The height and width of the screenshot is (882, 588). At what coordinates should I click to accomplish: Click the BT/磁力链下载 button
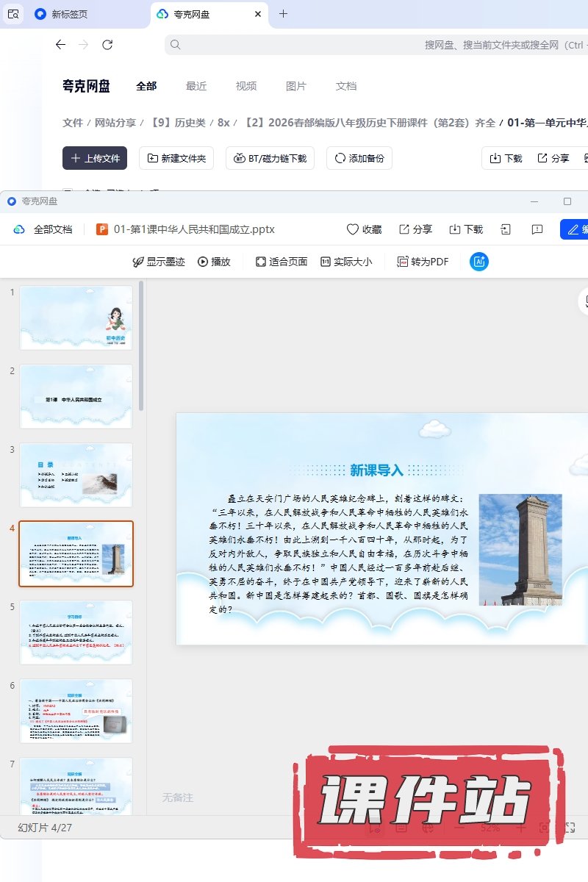(270, 158)
